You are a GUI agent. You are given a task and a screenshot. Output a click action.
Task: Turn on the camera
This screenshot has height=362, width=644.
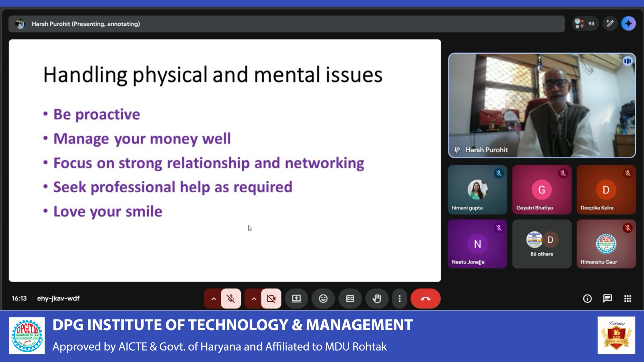coord(271,298)
